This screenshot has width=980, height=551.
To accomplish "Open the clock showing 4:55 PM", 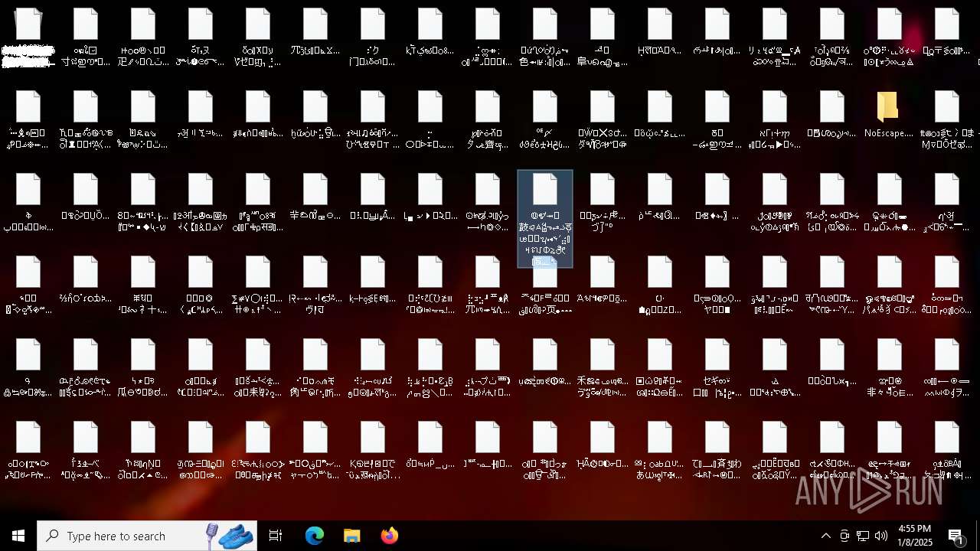I will click(x=914, y=536).
